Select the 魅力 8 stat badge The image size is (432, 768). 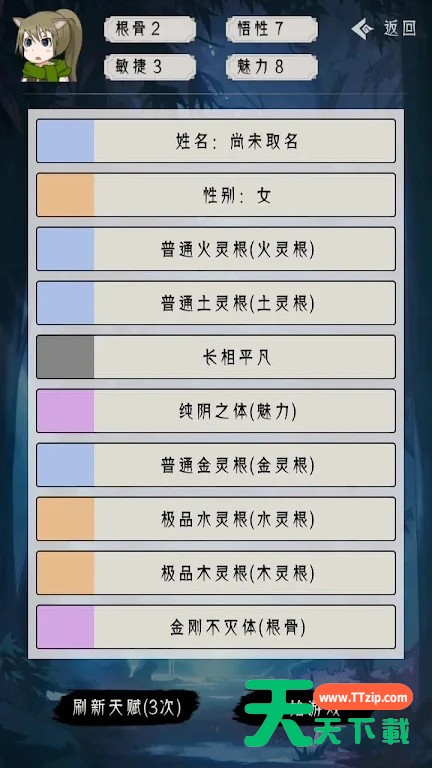click(x=272, y=67)
